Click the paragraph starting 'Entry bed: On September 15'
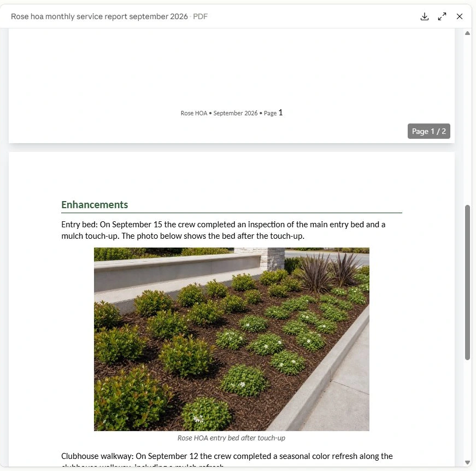The image size is (476, 471). [x=224, y=230]
